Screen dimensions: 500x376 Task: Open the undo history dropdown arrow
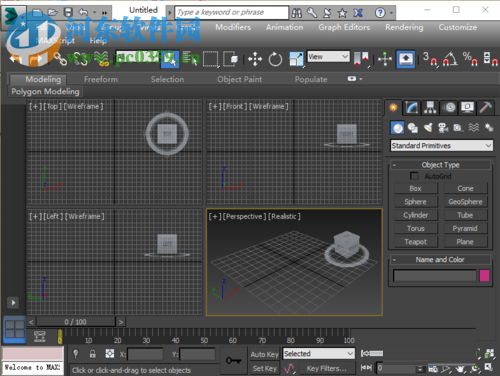coord(95,13)
